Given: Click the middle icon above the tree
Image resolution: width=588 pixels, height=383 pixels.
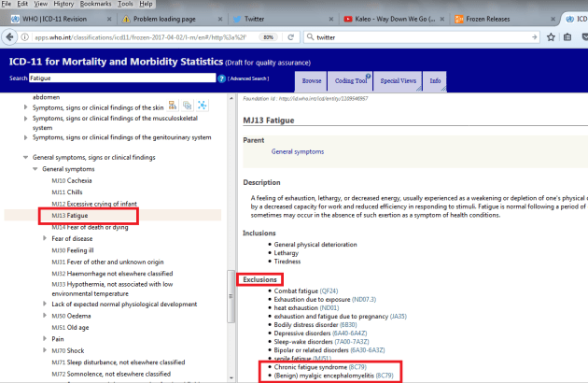Looking at the screenshot, I should (188, 106).
